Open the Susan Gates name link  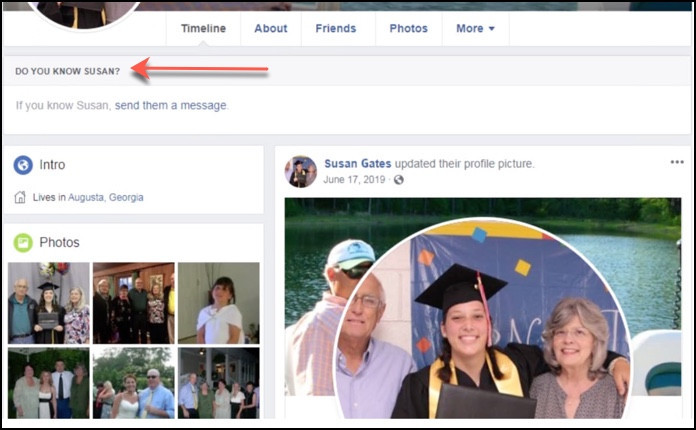(358, 164)
